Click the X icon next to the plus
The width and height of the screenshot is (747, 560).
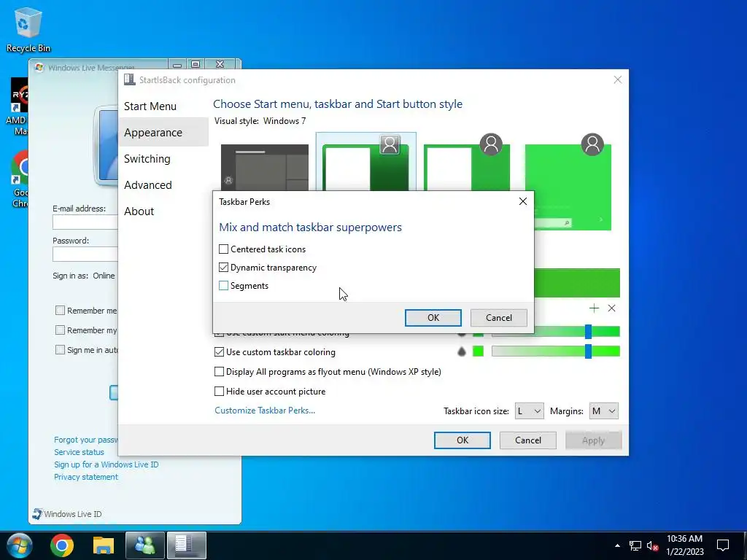pos(612,308)
